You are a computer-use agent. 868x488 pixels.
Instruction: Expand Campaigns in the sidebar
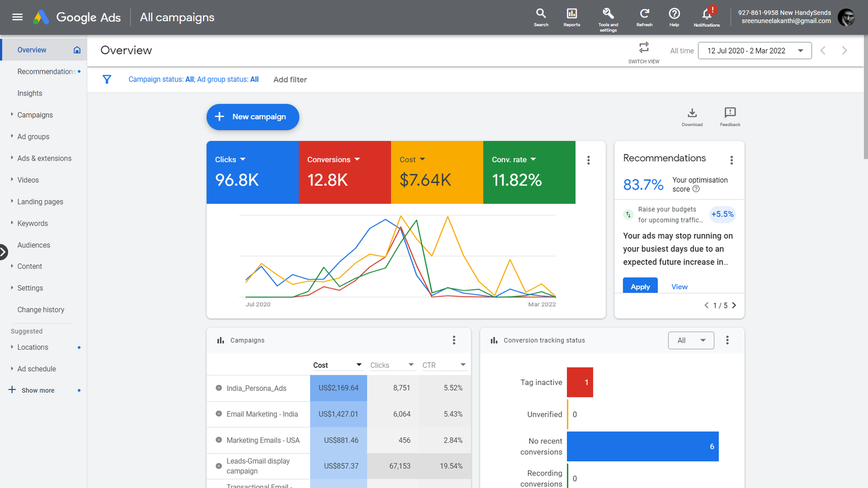(12, 114)
